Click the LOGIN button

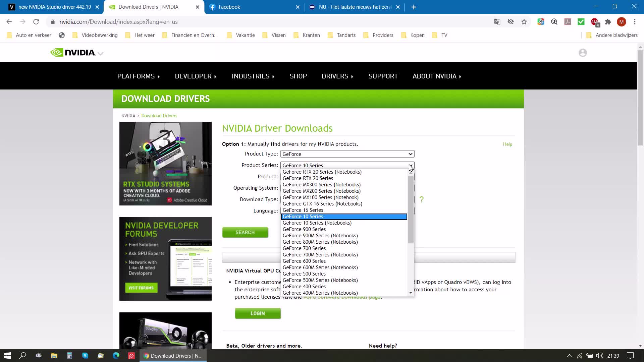(258, 313)
